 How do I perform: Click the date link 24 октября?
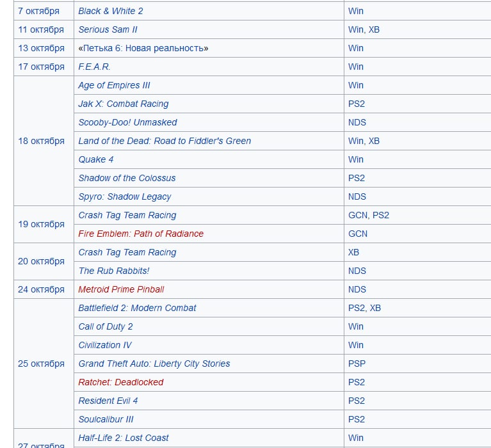pos(41,289)
